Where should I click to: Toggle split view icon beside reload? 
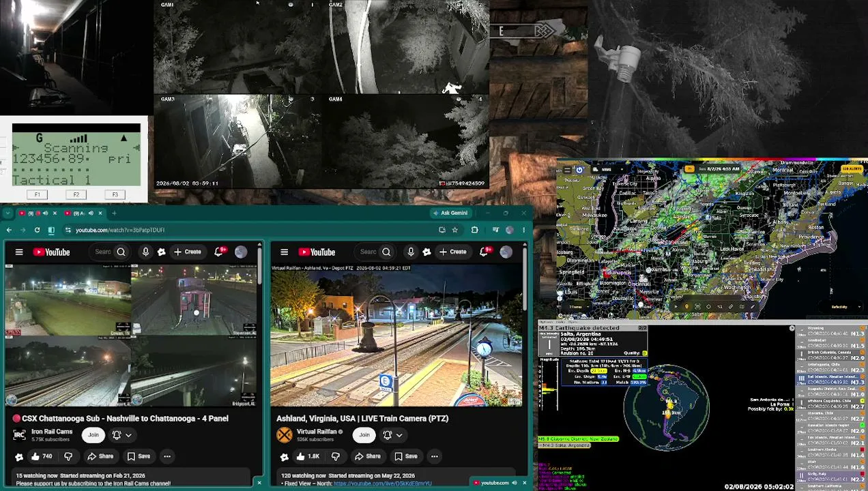(x=51, y=230)
